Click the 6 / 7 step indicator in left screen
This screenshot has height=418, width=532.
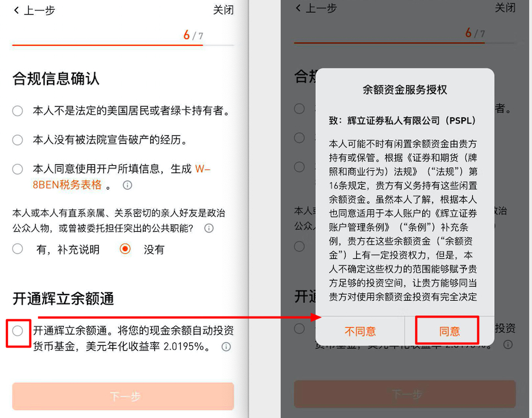[193, 35]
